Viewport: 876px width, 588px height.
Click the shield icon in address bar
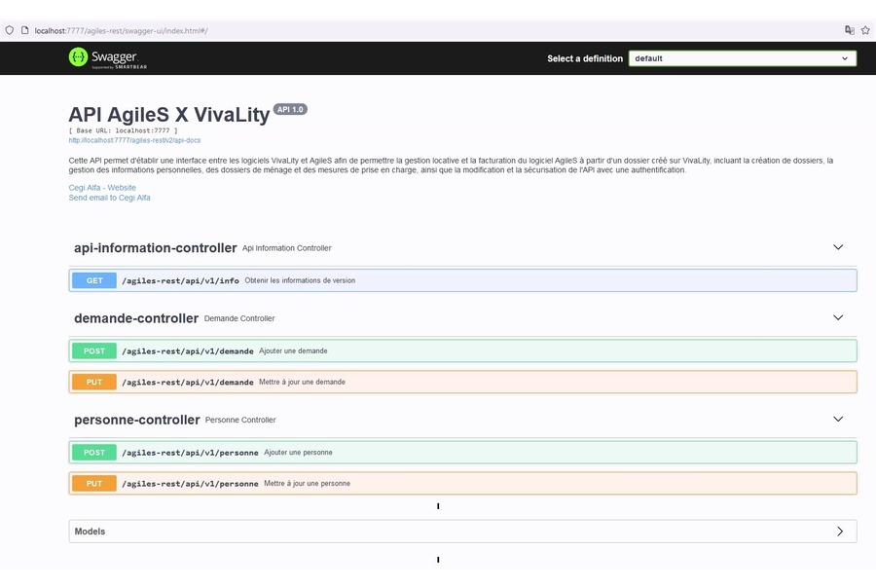10,30
